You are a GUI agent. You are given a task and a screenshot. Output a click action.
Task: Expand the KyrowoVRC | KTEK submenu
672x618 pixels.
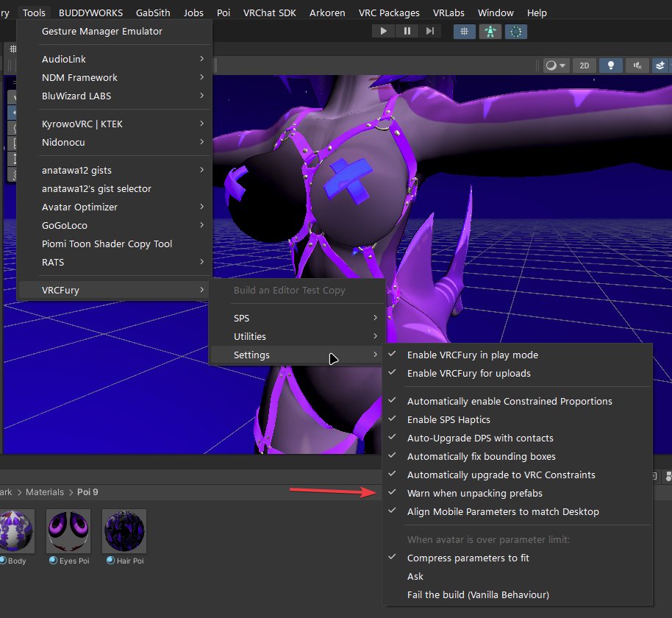114,124
